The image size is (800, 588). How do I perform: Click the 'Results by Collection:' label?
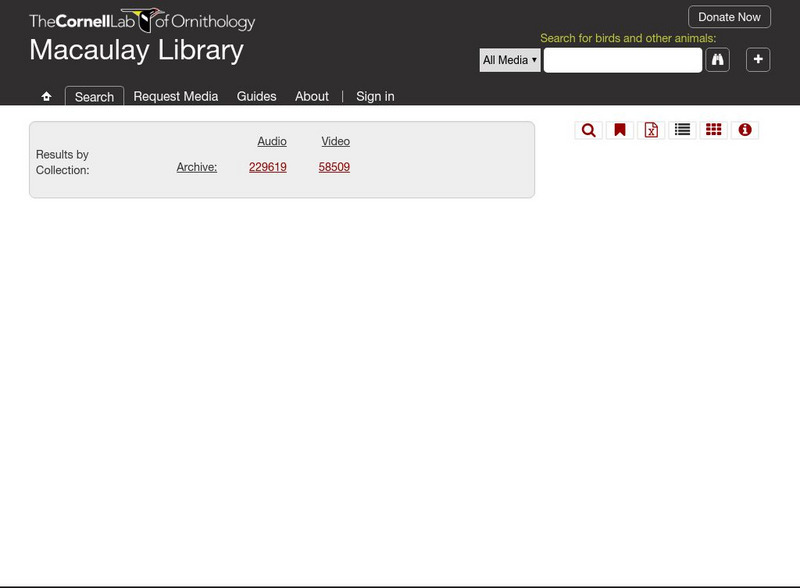pyautogui.click(x=62, y=162)
